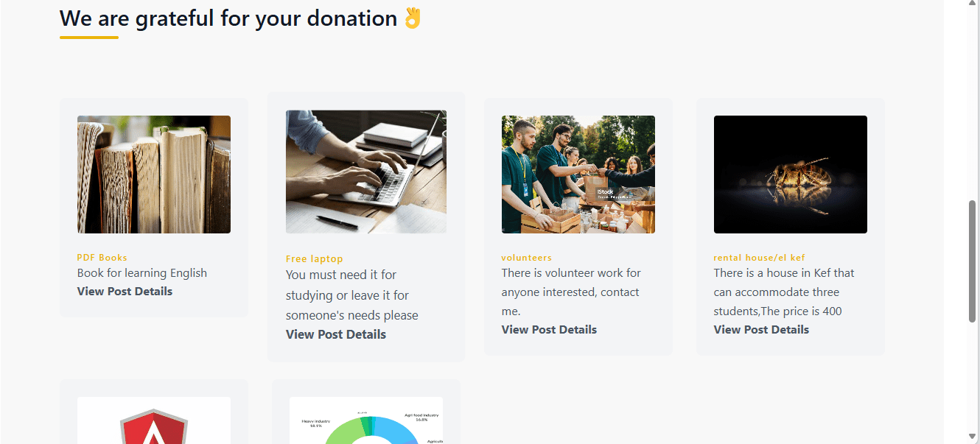Click the PDF Books category label
The image size is (980, 444).
coord(102,258)
